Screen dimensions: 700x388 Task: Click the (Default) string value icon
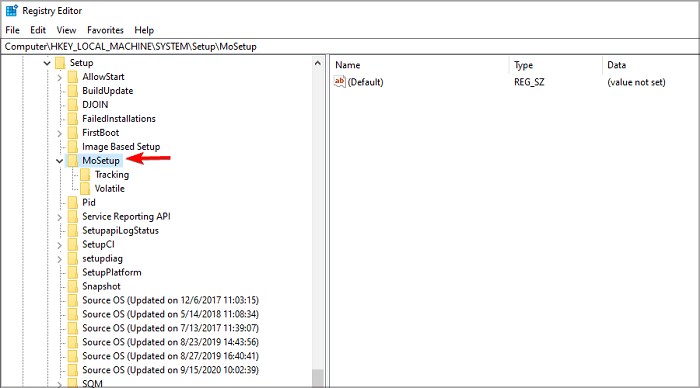tap(340, 82)
